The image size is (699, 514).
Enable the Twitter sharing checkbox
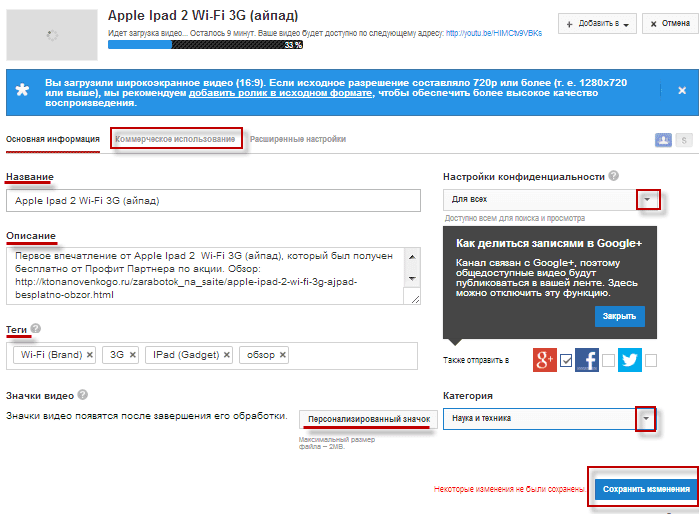tap(651, 360)
